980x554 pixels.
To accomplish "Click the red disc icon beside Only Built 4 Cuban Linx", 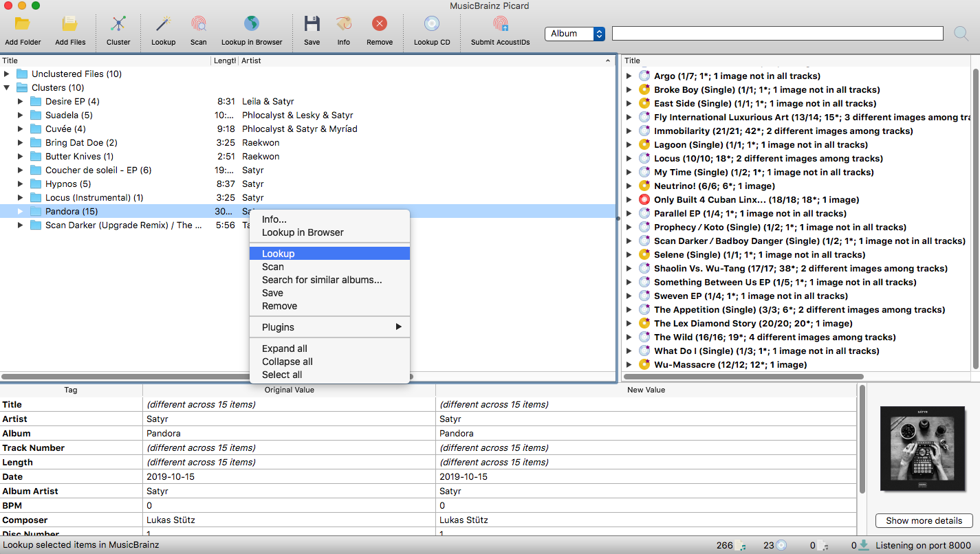I will [644, 199].
